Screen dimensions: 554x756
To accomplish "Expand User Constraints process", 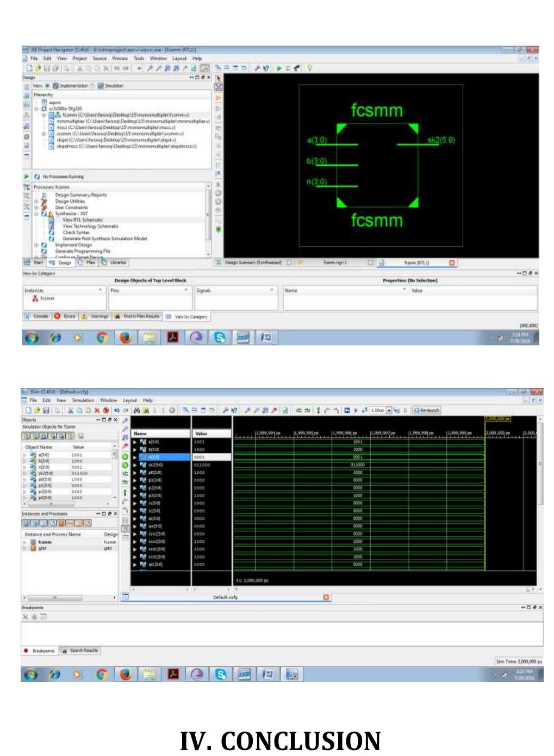I will [37, 207].
